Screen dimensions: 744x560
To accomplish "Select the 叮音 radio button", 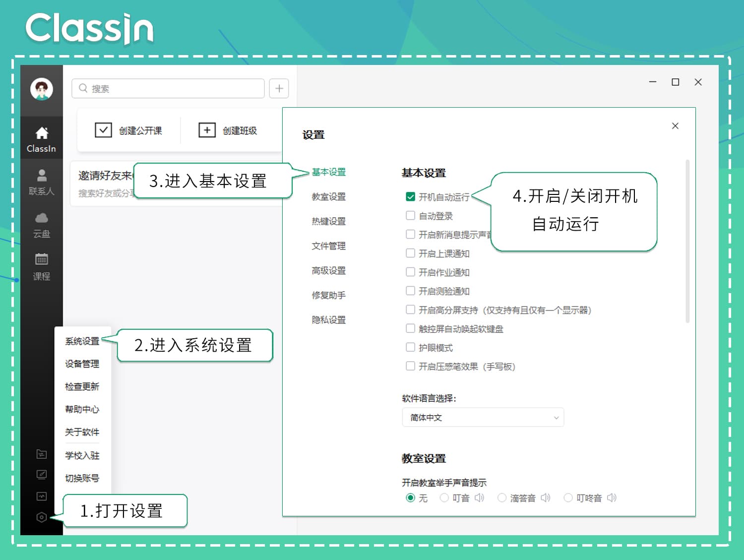I will (444, 498).
